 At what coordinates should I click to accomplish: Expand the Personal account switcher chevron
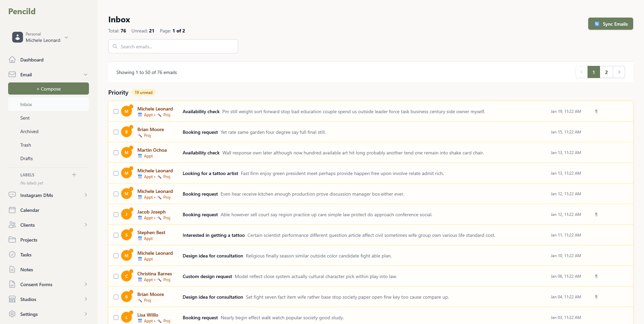(x=66, y=38)
